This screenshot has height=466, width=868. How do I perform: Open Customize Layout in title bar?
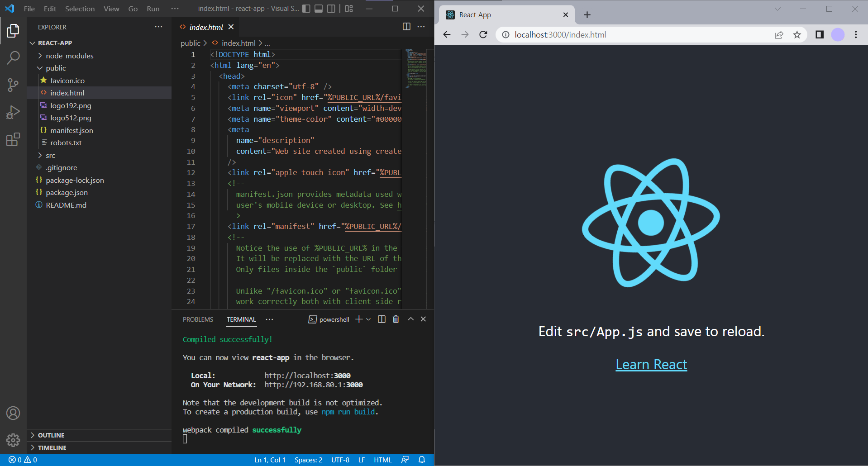click(349, 9)
